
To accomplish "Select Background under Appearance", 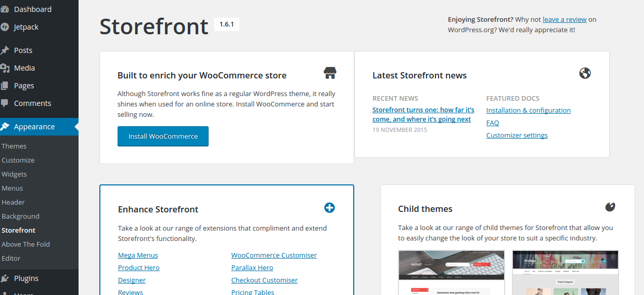I will [20, 217].
